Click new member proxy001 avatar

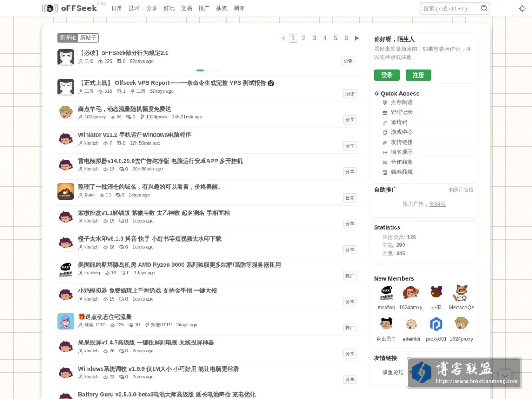point(436,325)
